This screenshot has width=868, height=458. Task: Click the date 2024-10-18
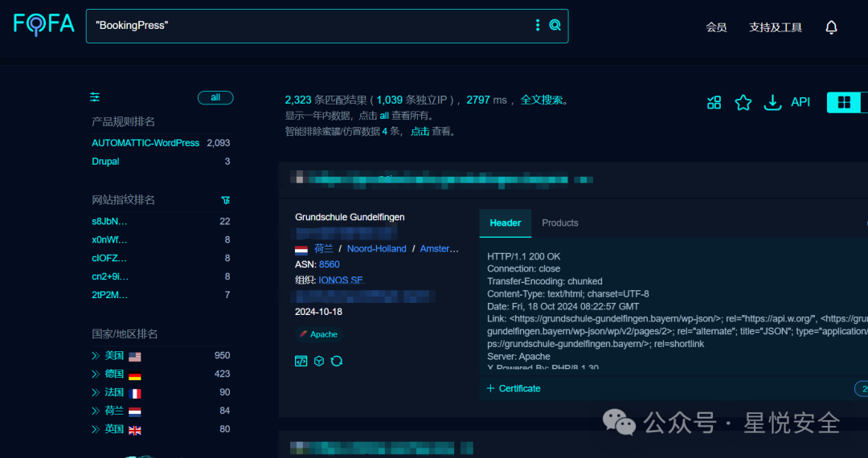(318, 312)
